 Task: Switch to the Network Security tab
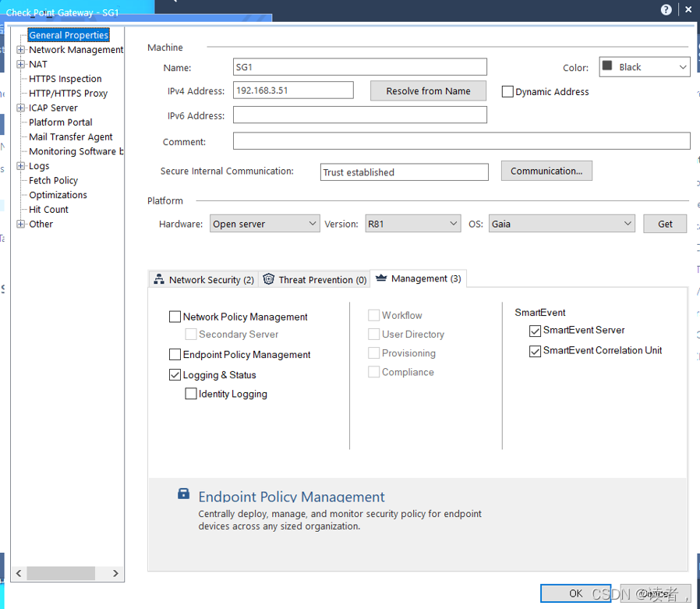[x=203, y=279]
